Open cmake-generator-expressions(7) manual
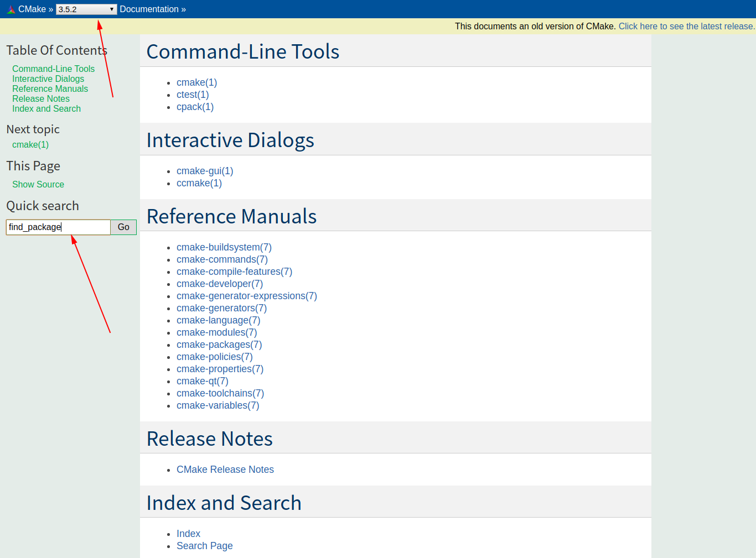This screenshot has width=756, height=558. point(247,296)
